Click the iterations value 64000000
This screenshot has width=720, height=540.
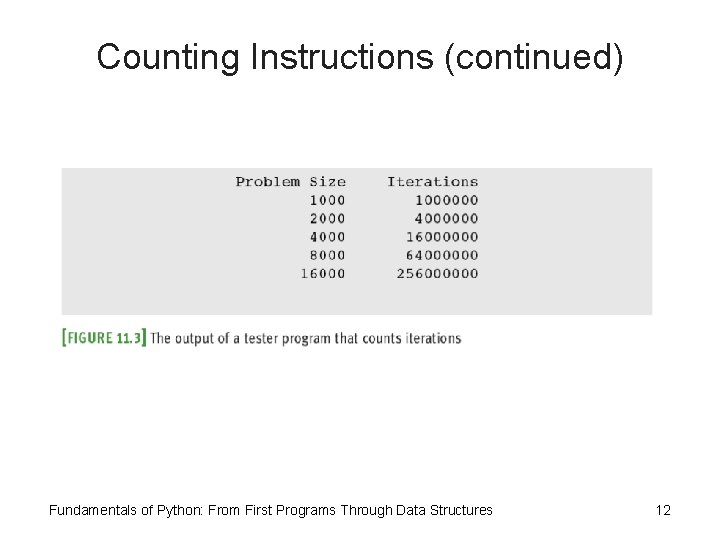(442, 255)
